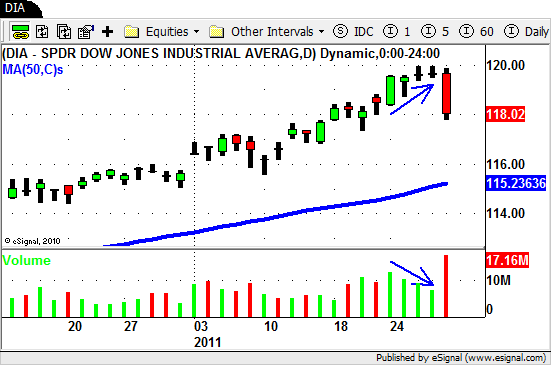Click the '10' date label on time axis
This screenshot has width=551, height=365.
coord(271,326)
